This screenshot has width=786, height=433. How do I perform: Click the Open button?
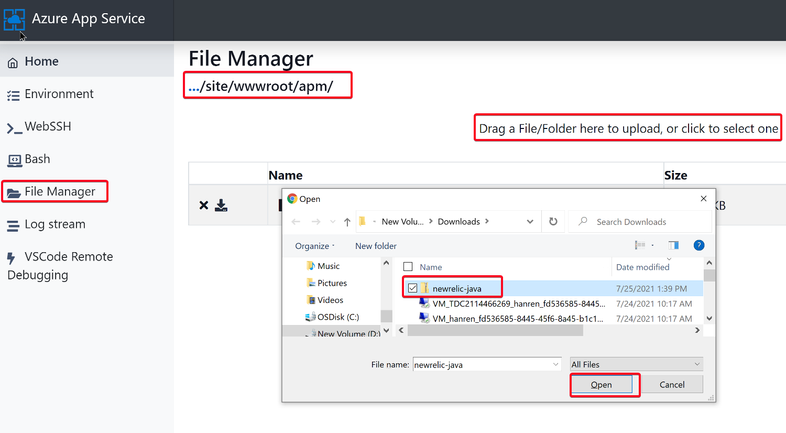pyautogui.click(x=601, y=385)
